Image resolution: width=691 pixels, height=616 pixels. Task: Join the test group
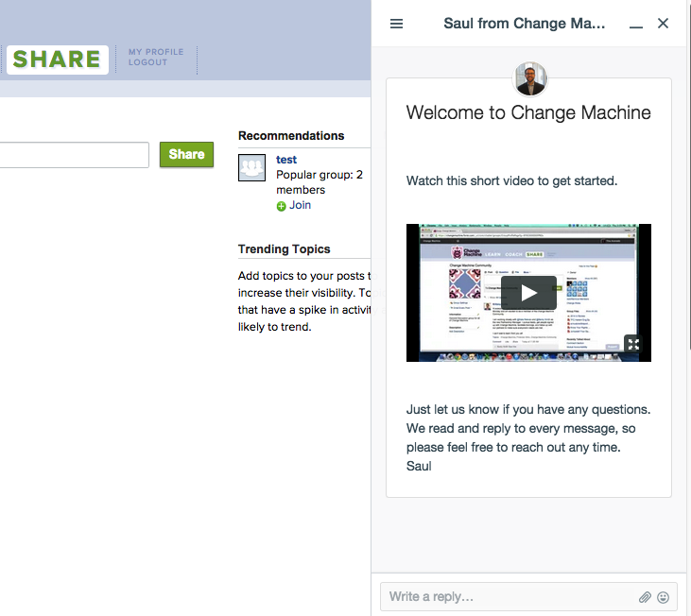300,205
